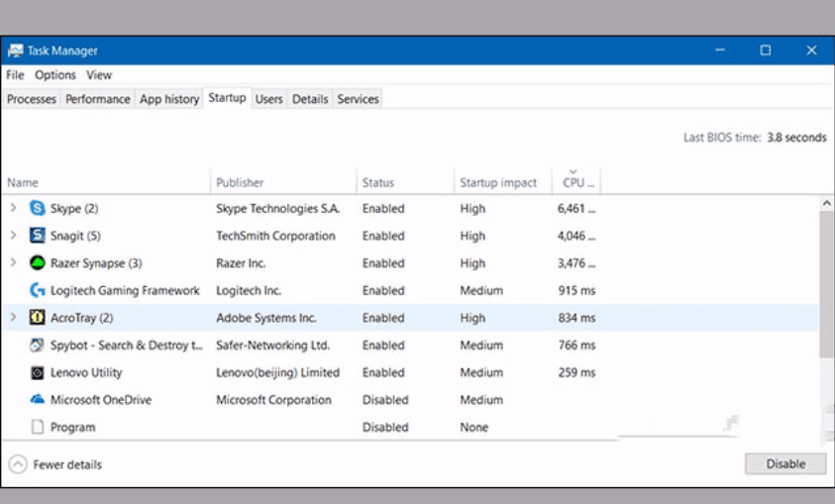Switch to the Details tab

point(310,99)
